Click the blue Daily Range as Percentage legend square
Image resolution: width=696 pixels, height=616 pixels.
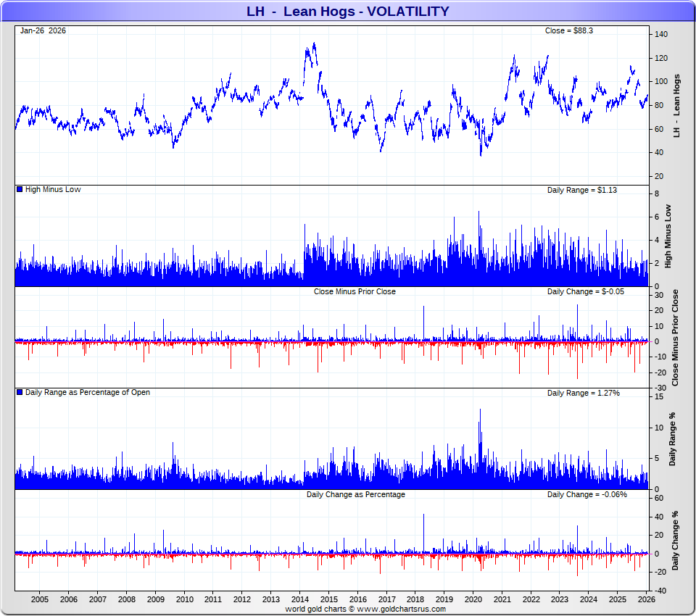(20, 392)
